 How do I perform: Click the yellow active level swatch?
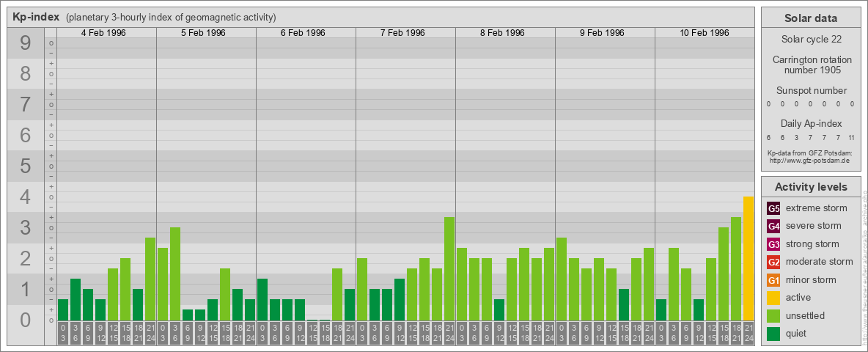click(x=773, y=298)
